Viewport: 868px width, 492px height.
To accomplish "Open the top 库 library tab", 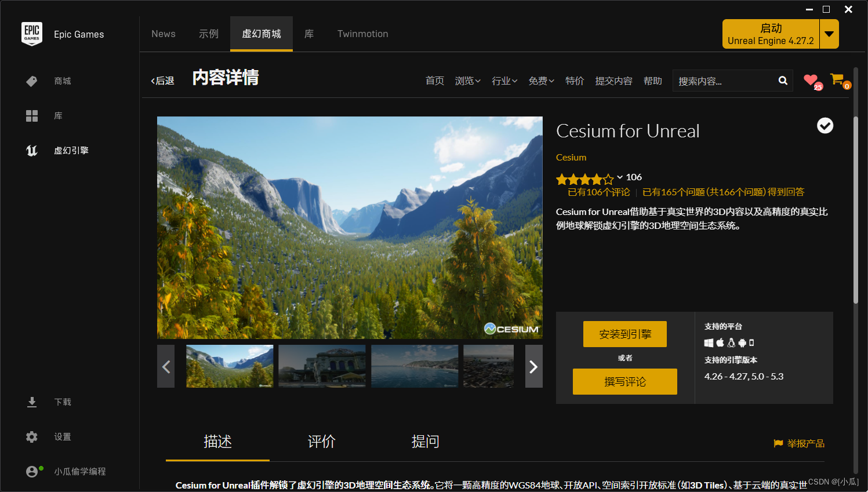I will (309, 34).
